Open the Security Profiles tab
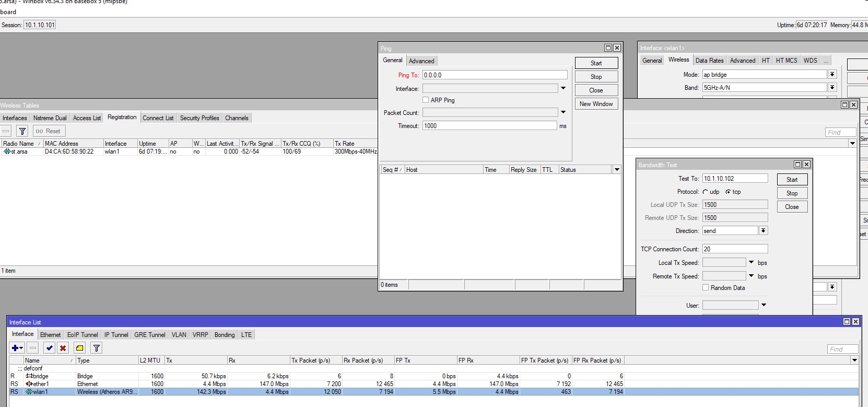This screenshot has height=407, width=868. [x=200, y=118]
